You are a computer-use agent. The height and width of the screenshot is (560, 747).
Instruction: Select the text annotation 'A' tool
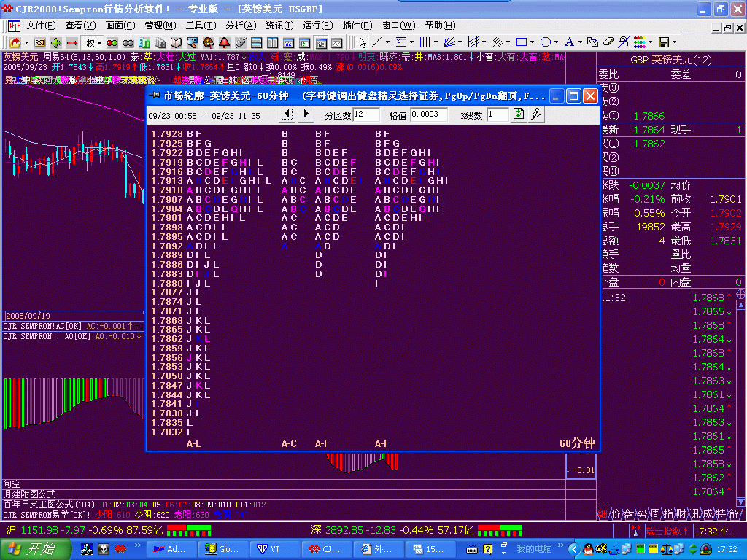(x=569, y=42)
